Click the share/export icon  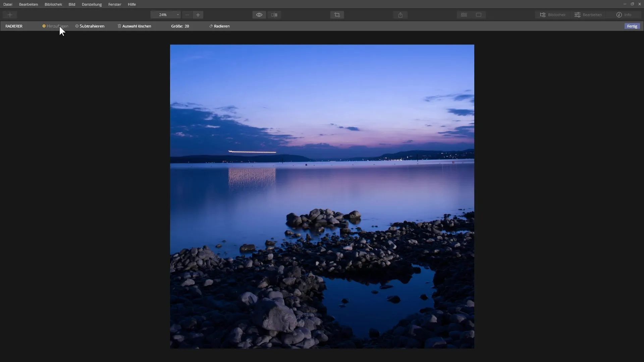400,15
